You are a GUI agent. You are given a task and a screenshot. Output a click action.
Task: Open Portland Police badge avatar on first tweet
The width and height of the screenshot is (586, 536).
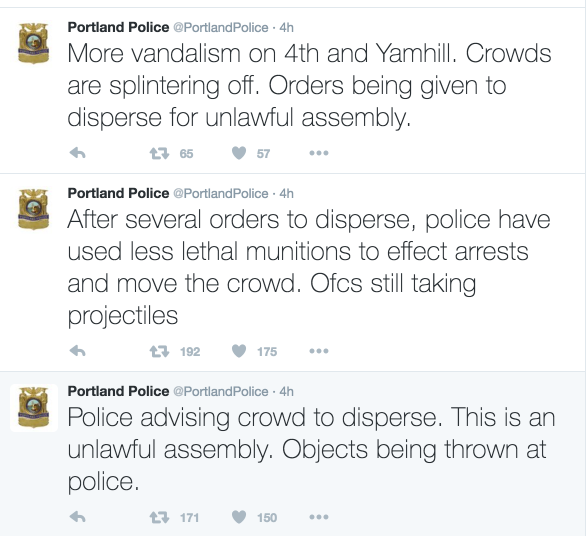pyautogui.click(x=34, y=43)
